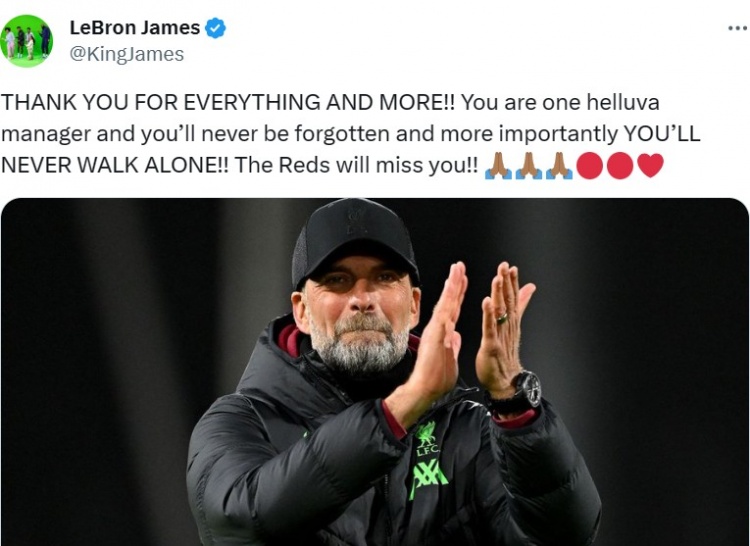
Task: Click 'The Reds will miss you!!' text
Action: (x=356, y=165)
